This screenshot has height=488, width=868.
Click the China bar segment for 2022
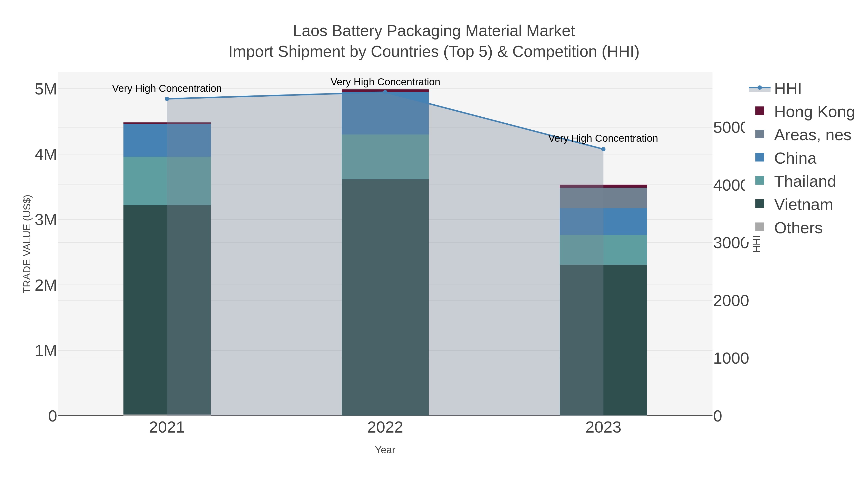pyautogui.click(x=385, y=114)
